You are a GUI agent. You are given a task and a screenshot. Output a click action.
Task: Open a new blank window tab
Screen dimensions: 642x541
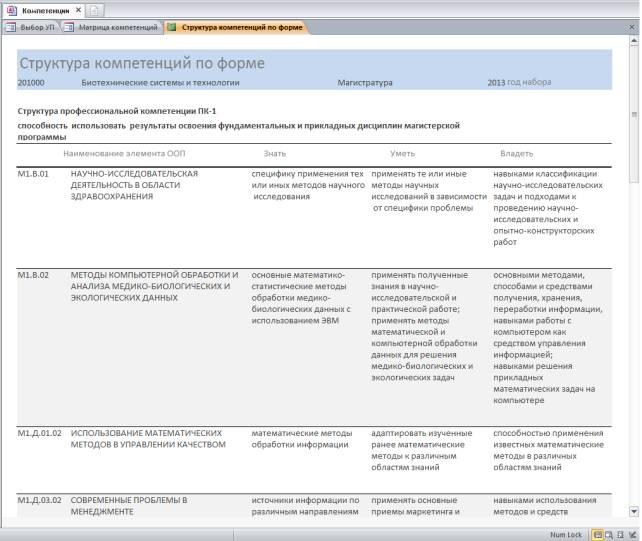pyautogui.click(x=95, y=8)
